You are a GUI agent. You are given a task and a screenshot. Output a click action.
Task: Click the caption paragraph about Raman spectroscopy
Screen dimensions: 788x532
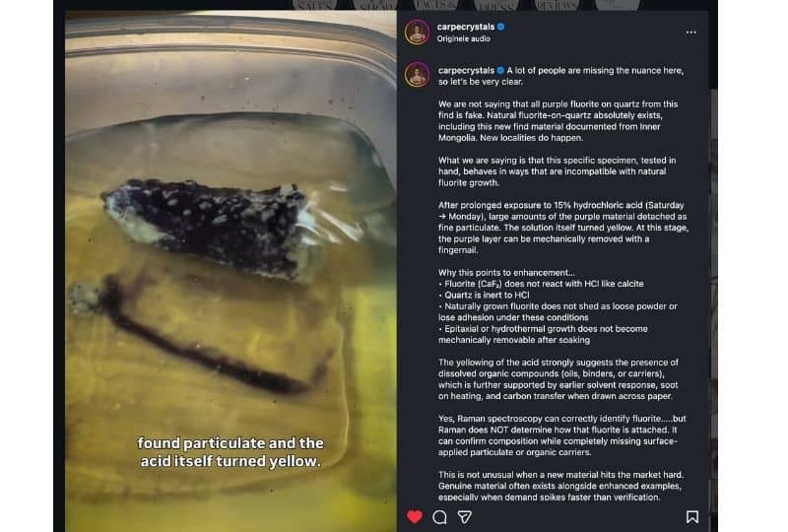(x=561, y=435)
